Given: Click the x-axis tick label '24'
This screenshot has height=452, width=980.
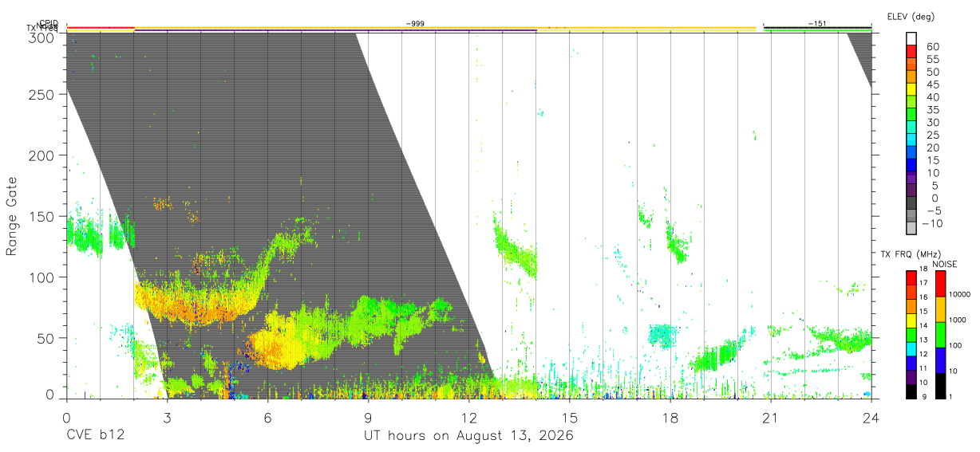Looking at the screenshot, I should [x=871, y=417].
